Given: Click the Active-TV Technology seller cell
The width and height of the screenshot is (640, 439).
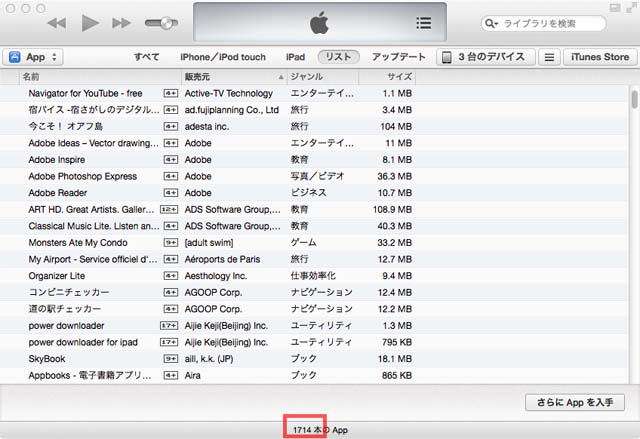Looking at the screenshot, I should (x=229, y=93).
